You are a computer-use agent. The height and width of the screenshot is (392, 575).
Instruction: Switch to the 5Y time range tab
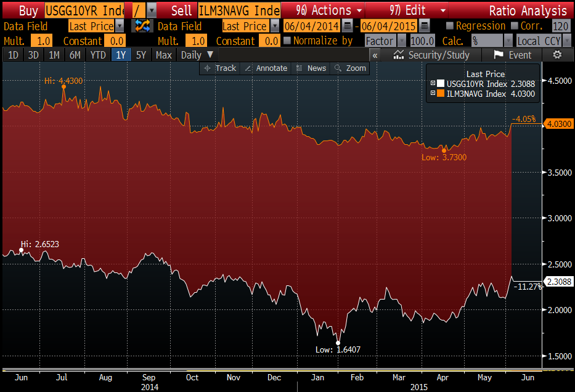[x=141, y=55]
